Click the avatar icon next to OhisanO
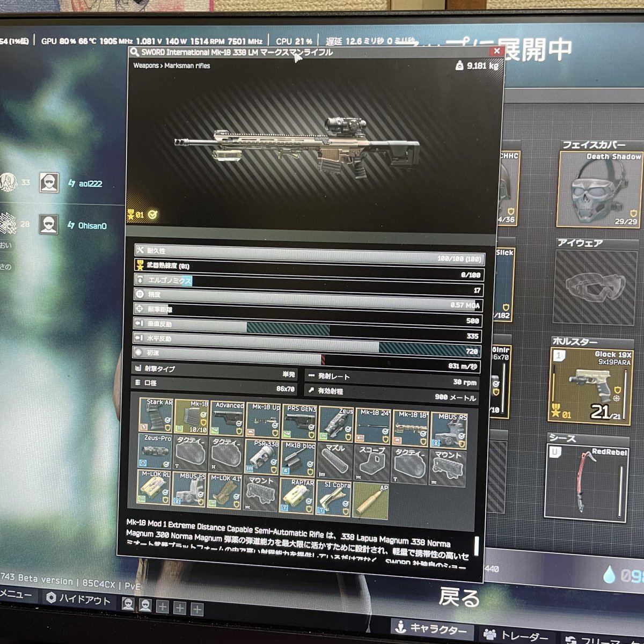The image size is (644, 644). (x=49, y=225)
